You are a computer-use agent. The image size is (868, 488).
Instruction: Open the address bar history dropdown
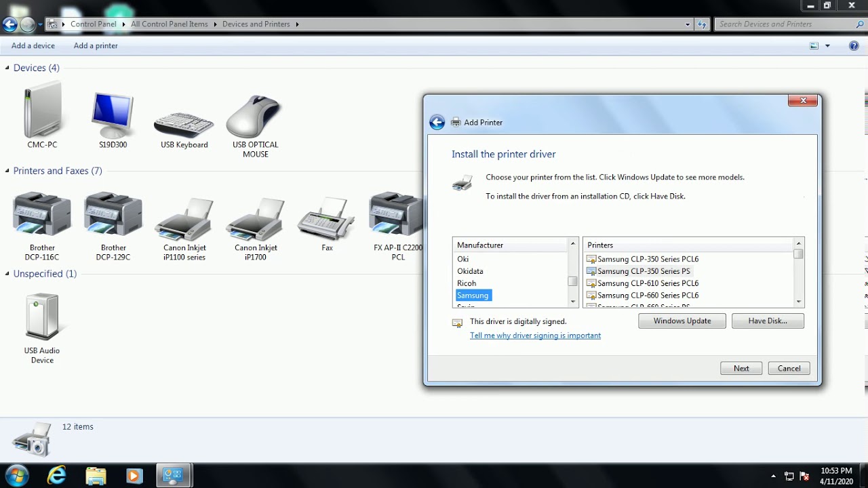(688, 24)
